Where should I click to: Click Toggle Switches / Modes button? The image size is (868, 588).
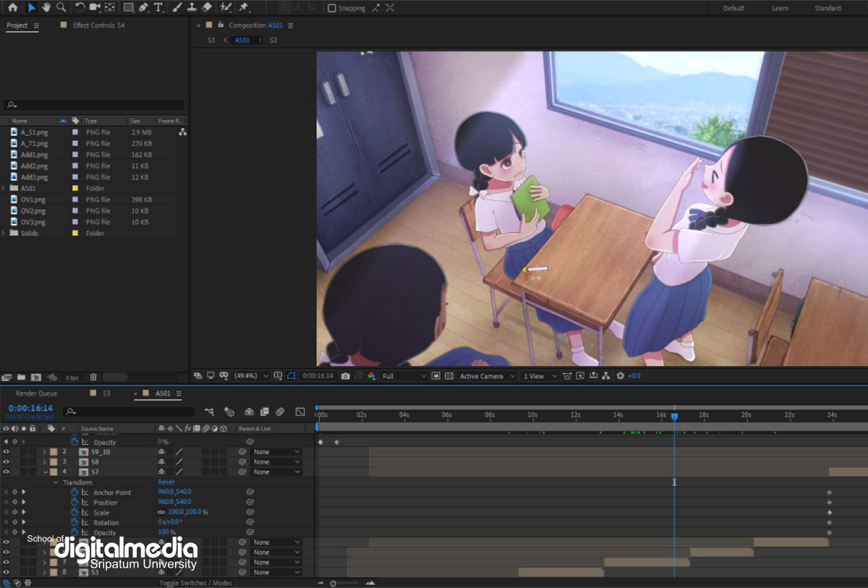pos(195,583)
